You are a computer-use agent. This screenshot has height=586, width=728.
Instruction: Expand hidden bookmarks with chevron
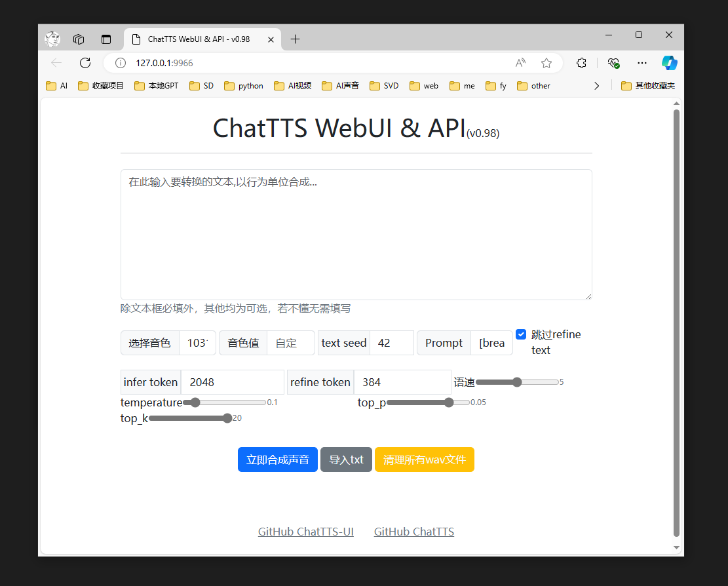click(596, 86)
